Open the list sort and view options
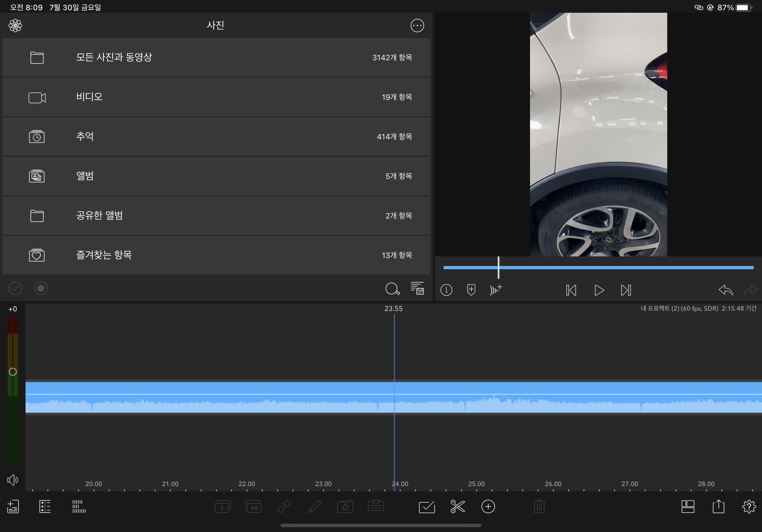The width and height of the screenshot is (762, 532). point(417,288)
